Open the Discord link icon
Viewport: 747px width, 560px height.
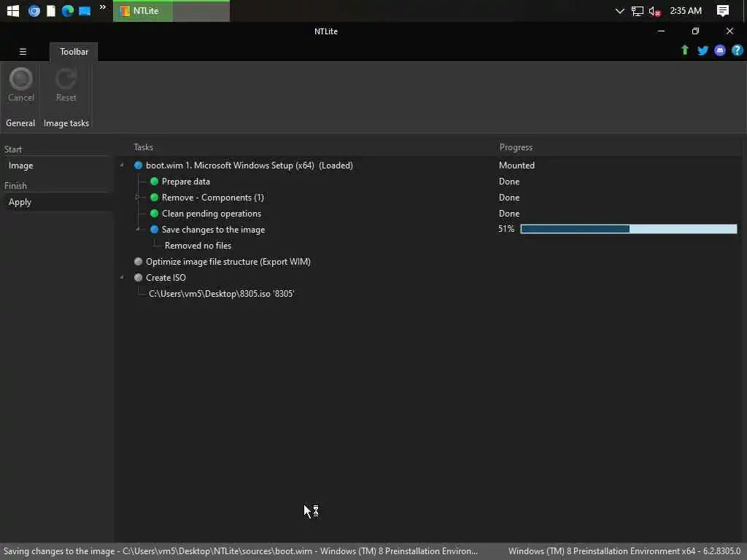[x=720, y=50]
